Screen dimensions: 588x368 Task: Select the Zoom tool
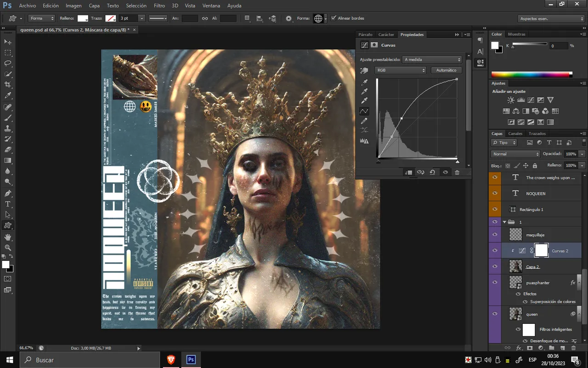click(x=8, y=247)
